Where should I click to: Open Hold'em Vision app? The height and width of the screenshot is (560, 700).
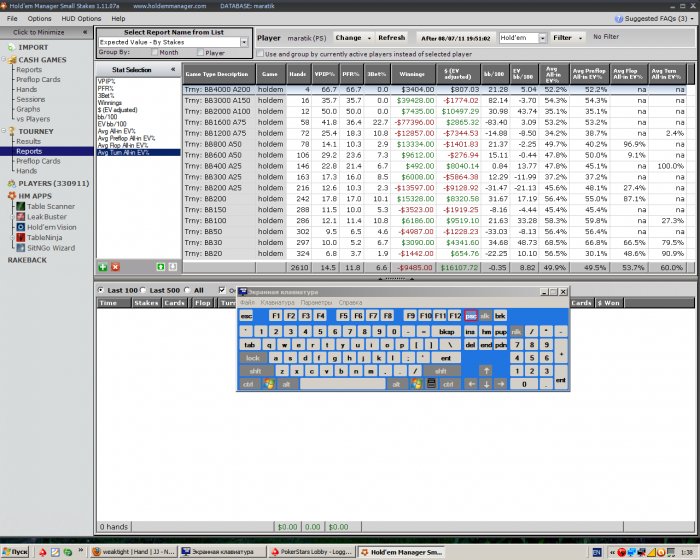43,227
